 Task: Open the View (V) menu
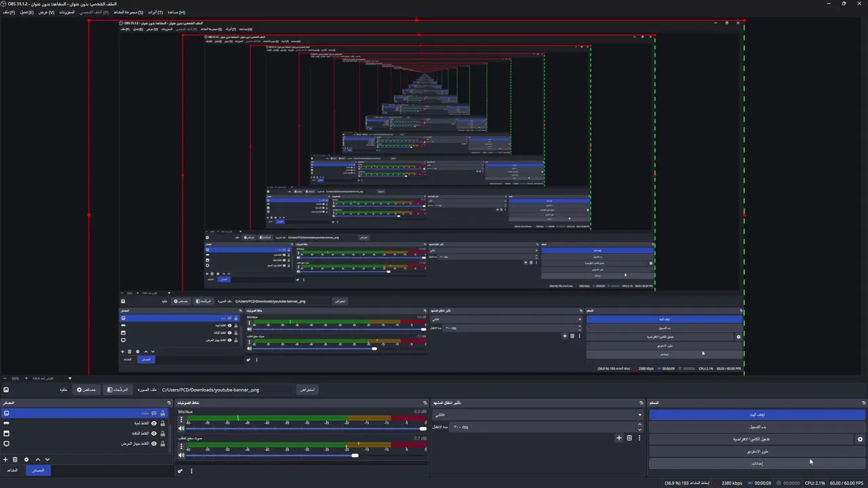coord(46,12)
